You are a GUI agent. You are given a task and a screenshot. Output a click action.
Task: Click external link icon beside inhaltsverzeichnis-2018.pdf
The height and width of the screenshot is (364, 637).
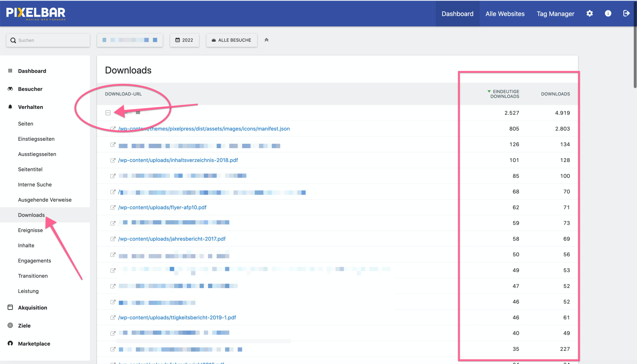(113, 160)
